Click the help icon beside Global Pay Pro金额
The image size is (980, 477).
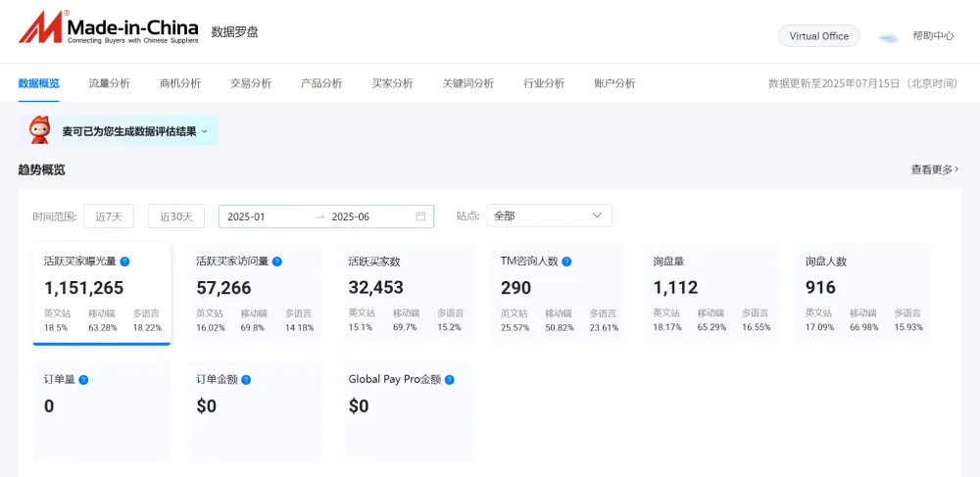tap(449, 379)
